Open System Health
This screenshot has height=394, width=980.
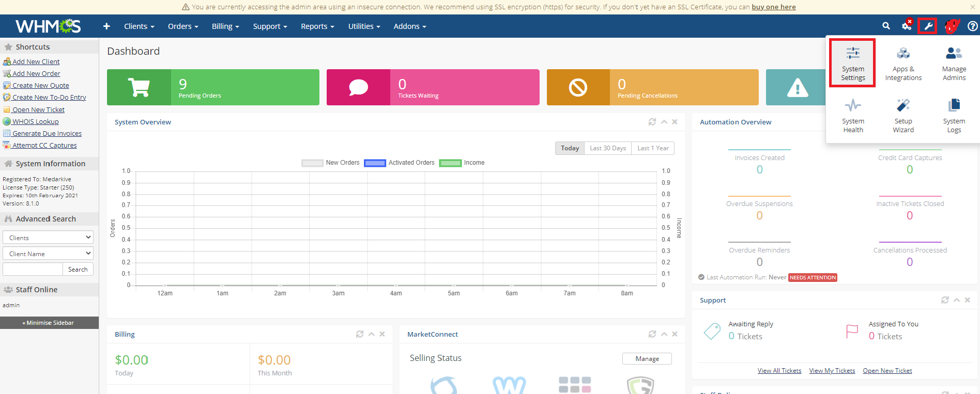pos(853,116)
